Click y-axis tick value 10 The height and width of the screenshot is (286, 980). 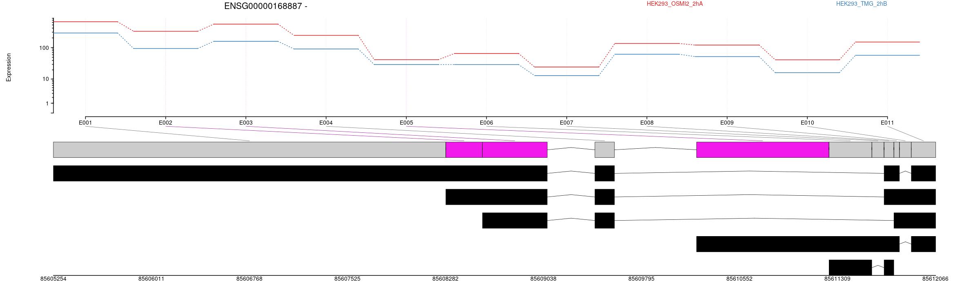coord(45,79)
